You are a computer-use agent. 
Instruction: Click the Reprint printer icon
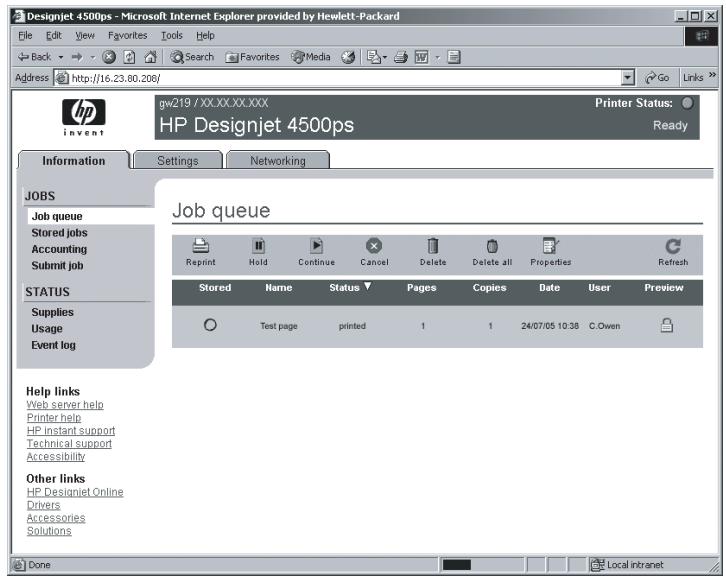(200, 245)
